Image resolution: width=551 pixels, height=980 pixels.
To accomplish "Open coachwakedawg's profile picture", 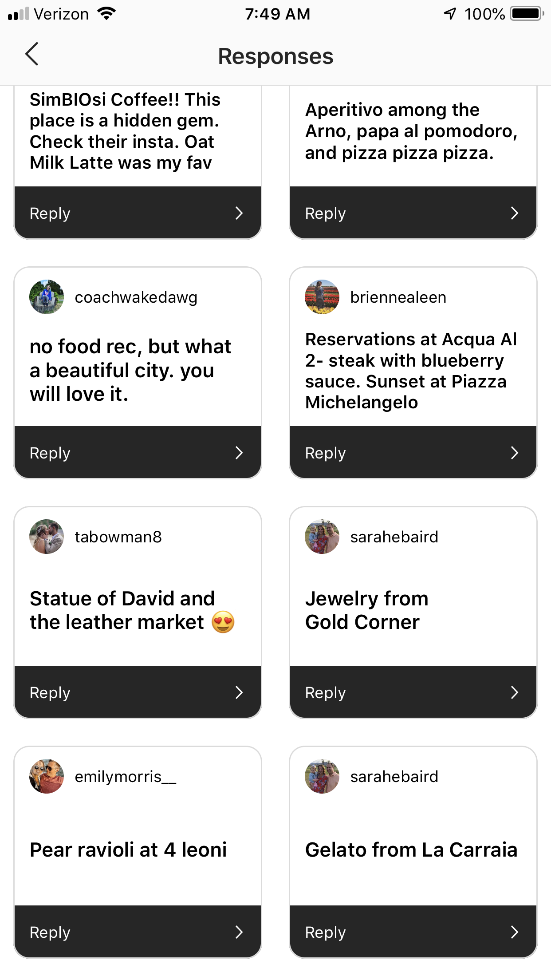I will pos(47,297).
